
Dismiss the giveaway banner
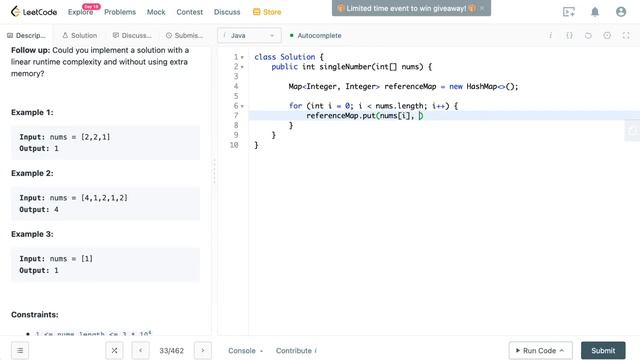click(x=482, y=8)
